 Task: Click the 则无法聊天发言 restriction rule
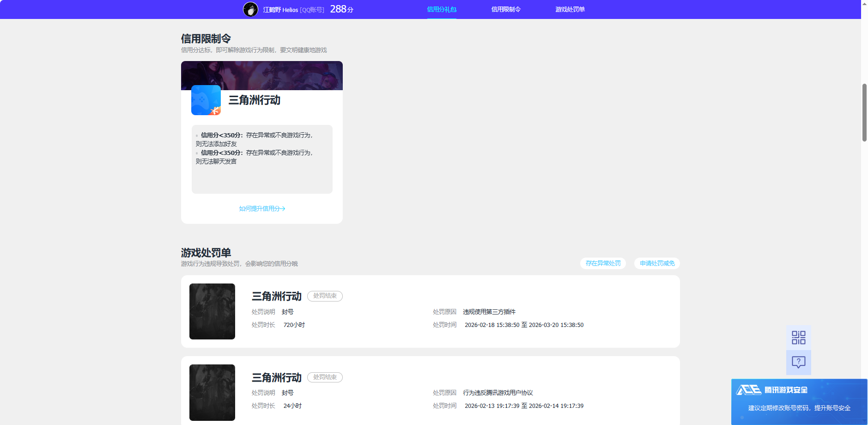[x=216, y=161]
